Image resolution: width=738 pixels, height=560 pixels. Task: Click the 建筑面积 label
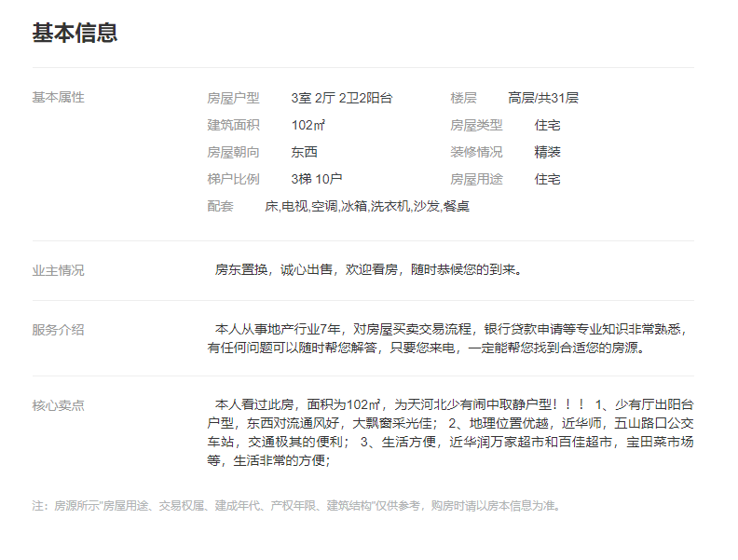(x=234, y=125)
